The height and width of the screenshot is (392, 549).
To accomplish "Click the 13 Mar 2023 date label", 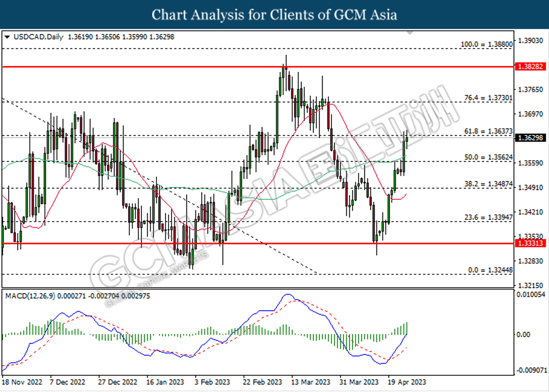I will (x=311, y=382).
